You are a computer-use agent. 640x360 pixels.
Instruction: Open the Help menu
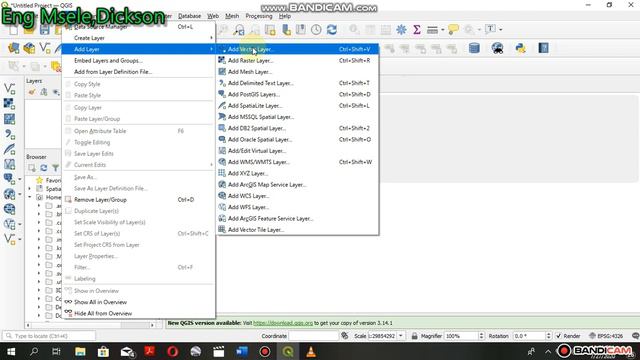tap(284, 16)
